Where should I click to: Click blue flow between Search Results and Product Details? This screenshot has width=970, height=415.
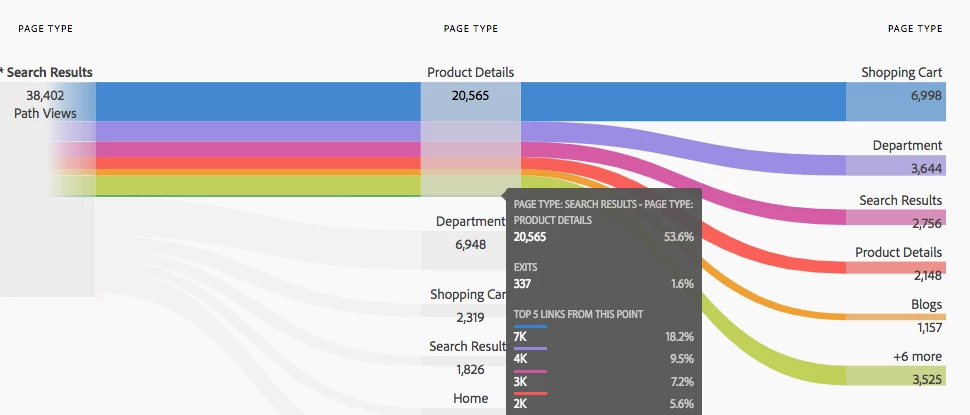tap(258, 101)
